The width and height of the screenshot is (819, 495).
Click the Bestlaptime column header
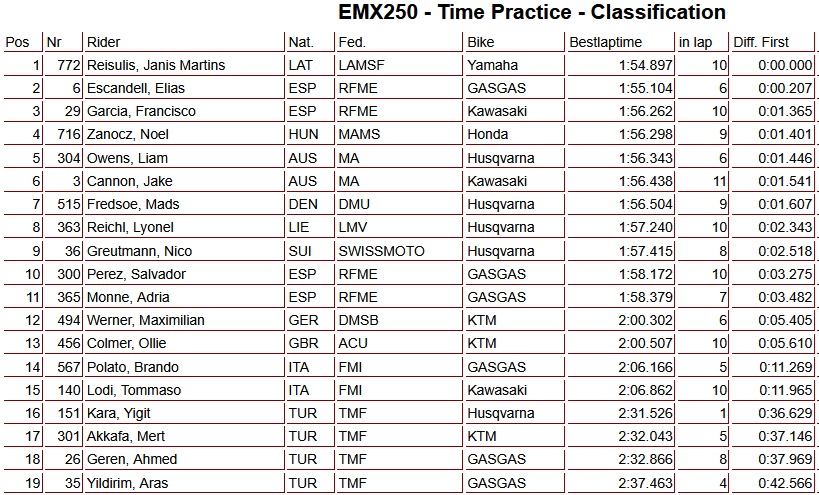tap(605, 43)
